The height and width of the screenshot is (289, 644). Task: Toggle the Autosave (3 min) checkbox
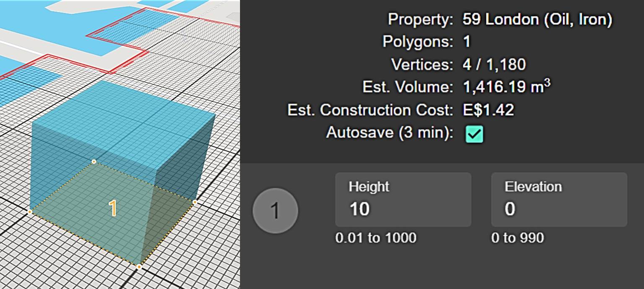point(475,134)
